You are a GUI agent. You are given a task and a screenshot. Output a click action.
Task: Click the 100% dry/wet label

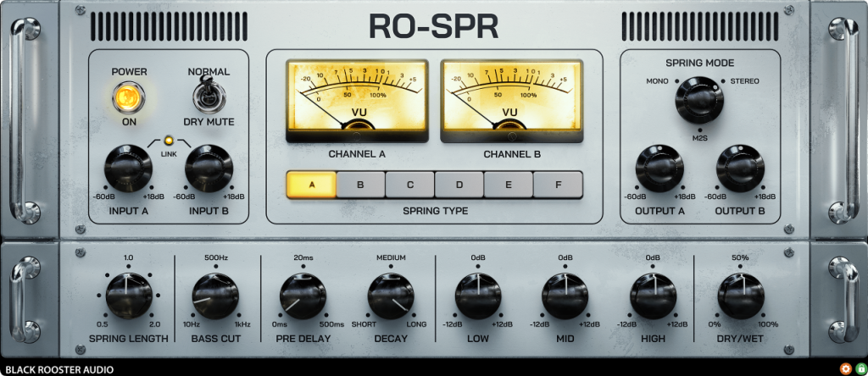(767, 324)
